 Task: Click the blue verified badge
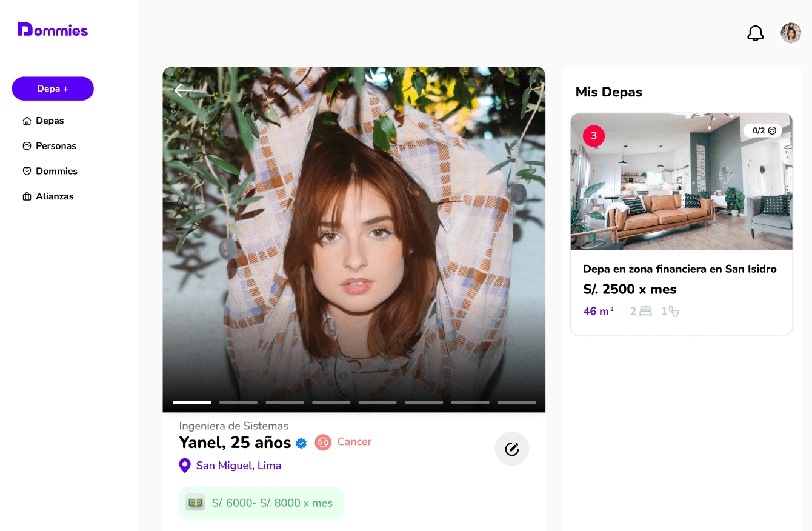301,443
